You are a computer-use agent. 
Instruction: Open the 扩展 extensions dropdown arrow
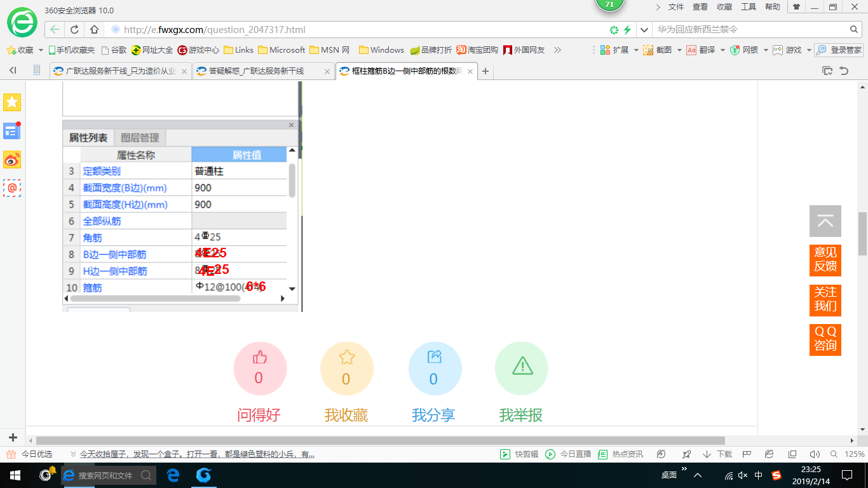(x=635, y=50)
